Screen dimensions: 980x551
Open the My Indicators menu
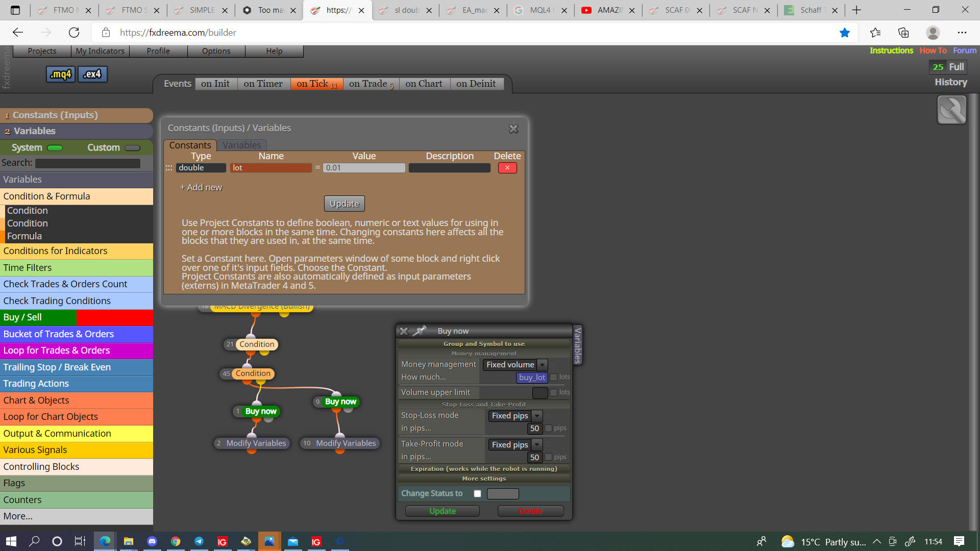(x=100, y=51)
